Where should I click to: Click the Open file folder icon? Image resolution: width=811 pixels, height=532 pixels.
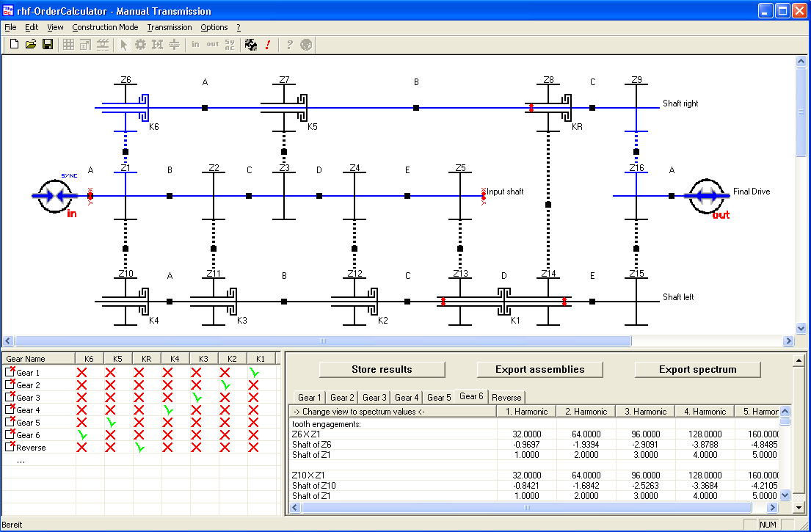click(31, 45)
